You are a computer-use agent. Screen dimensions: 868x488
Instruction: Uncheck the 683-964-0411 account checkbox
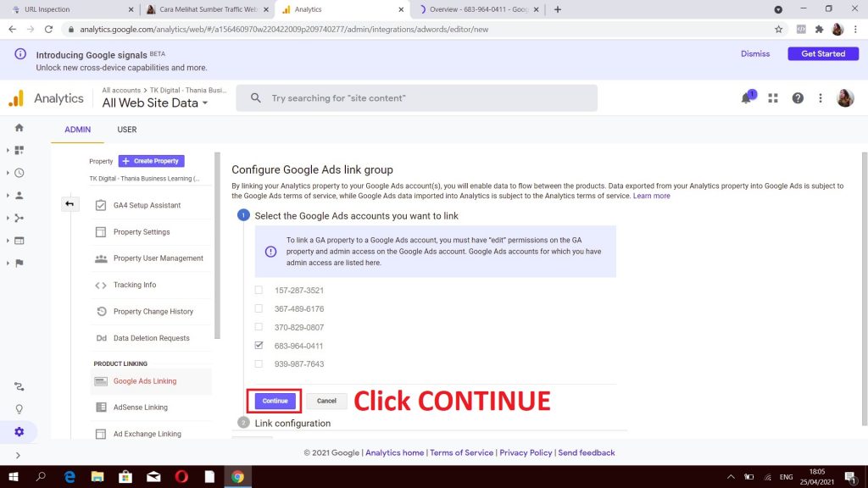259,346
